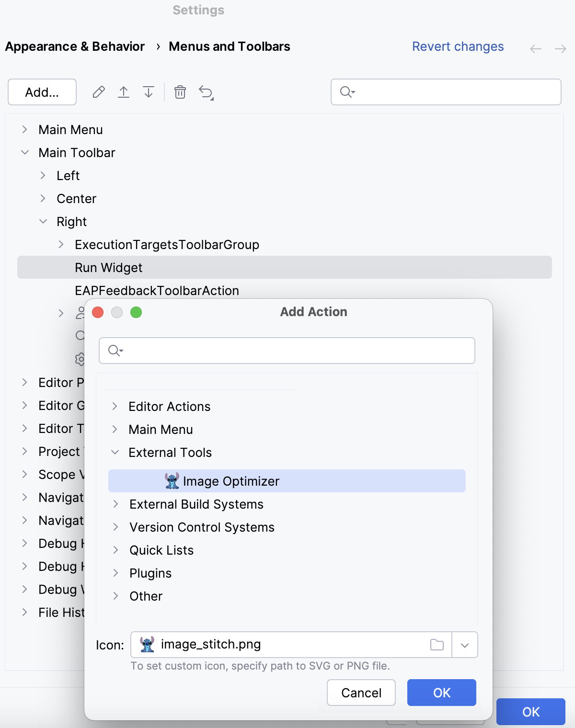Click magnifier icon in Add Action search
The height and width of the screenshot is (728, 575).
pyautogui.click(x=115, y=350)
